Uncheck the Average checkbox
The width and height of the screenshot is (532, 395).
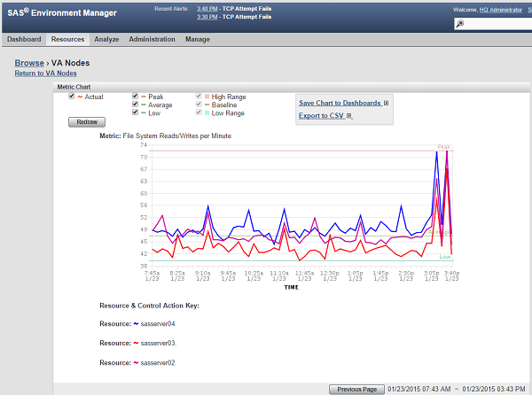[x=135, y=105]
